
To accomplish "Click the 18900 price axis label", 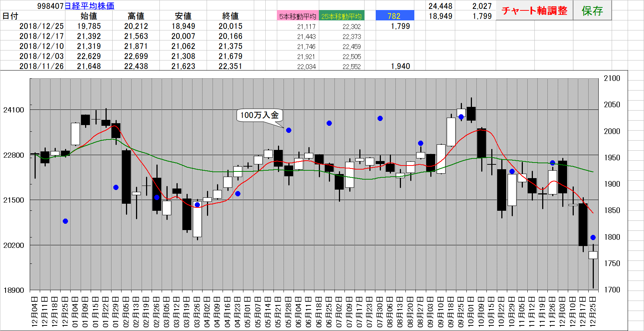I will click(14, 290).
